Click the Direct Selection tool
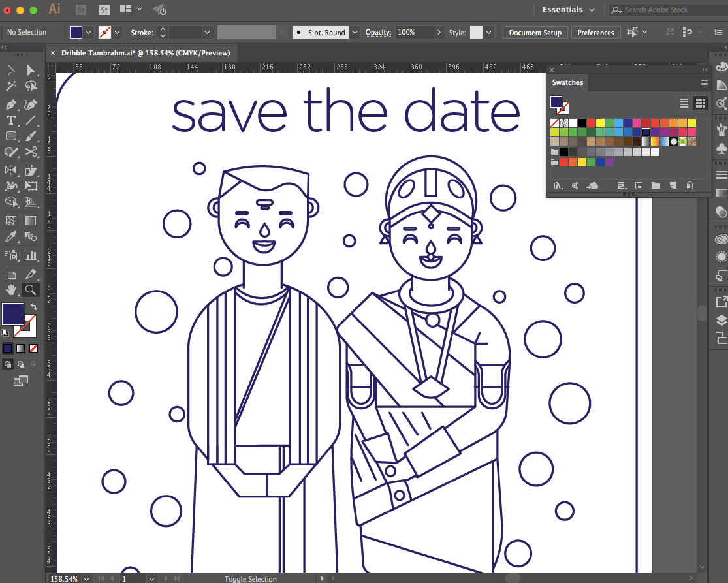The width and height of the screenshot is (728, 583). tap(31, 71)
